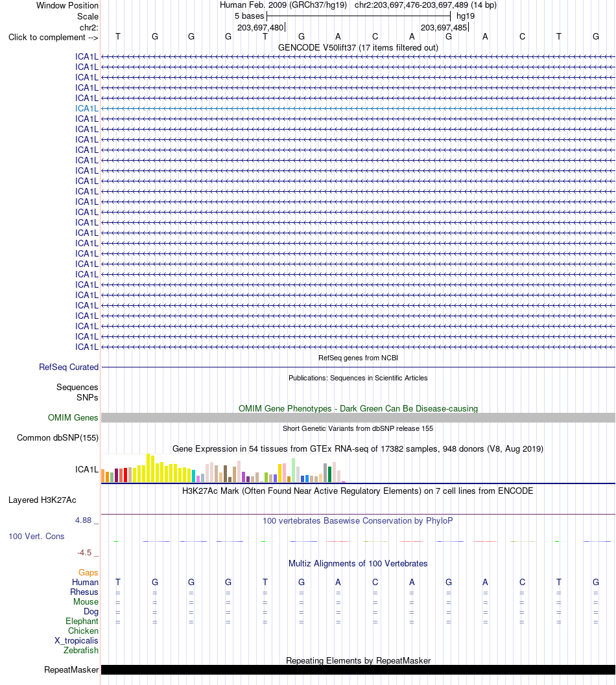Screen dimensions: 616x685
Task: Select the Dog alignment row label
Action: click(x=91, y=612)
